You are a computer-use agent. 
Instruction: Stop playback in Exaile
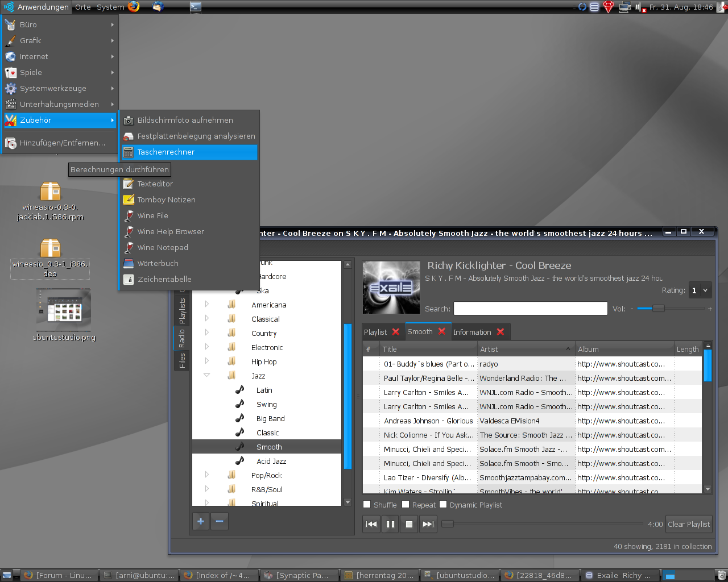409,524
